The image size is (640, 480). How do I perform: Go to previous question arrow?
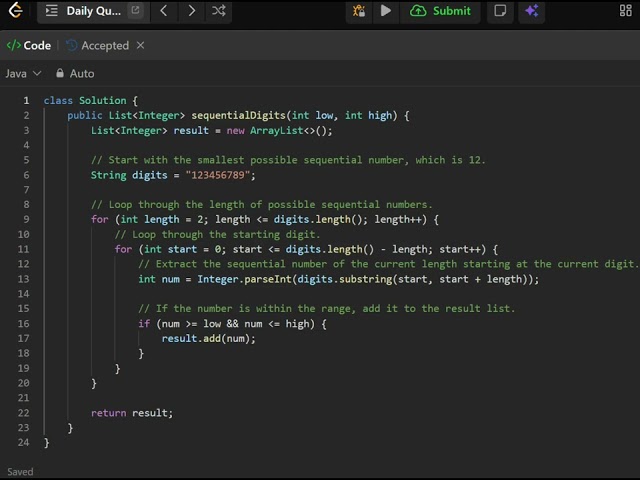tap(164, 11)
